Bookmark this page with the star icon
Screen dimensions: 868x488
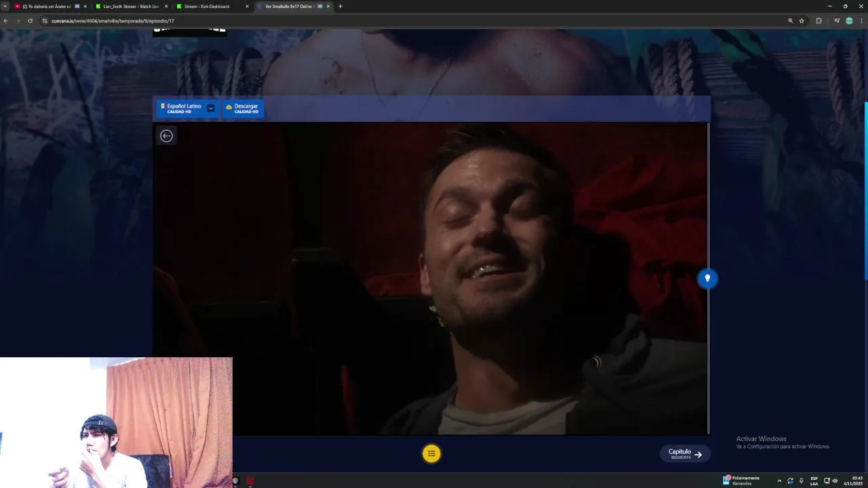click(802, 21)
